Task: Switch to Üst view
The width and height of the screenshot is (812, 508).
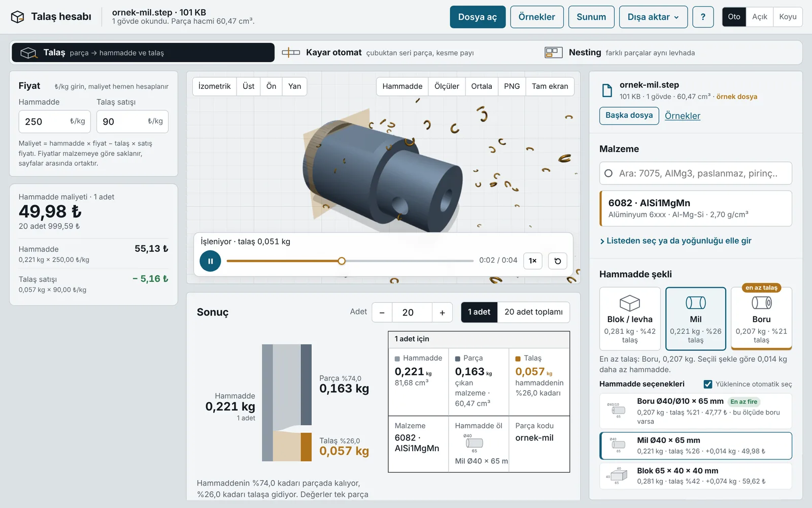Action: (x=249, y=86)
